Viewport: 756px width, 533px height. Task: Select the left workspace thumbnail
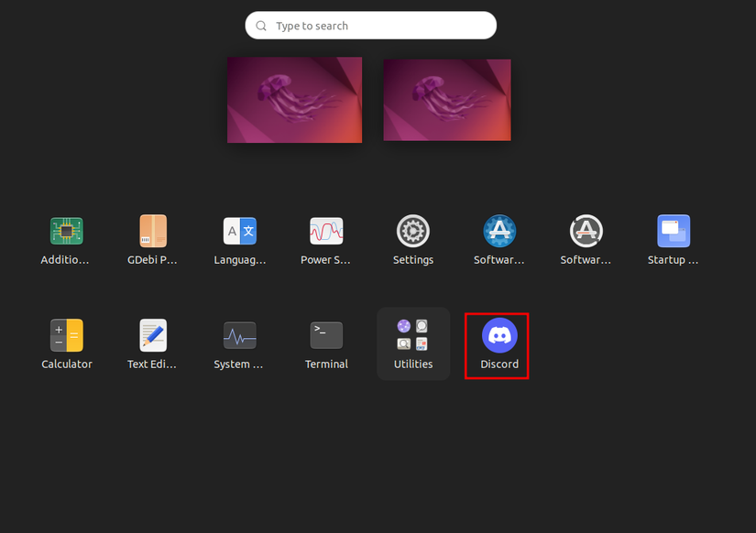point(294,99)
